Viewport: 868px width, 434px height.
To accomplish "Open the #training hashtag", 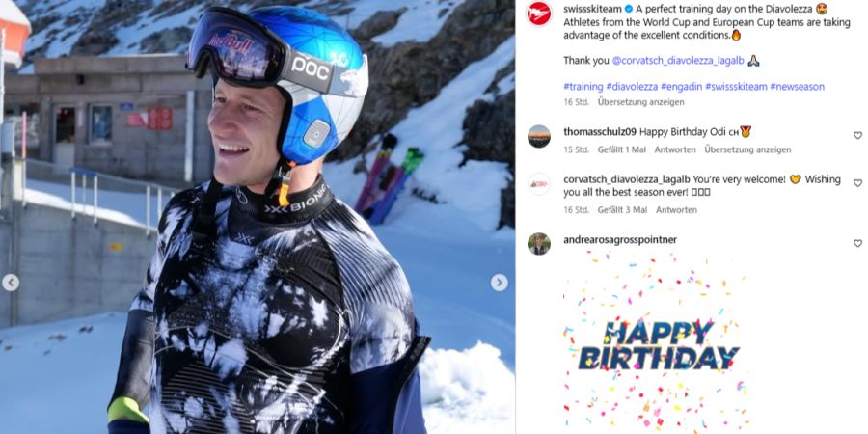I will 583,87.
